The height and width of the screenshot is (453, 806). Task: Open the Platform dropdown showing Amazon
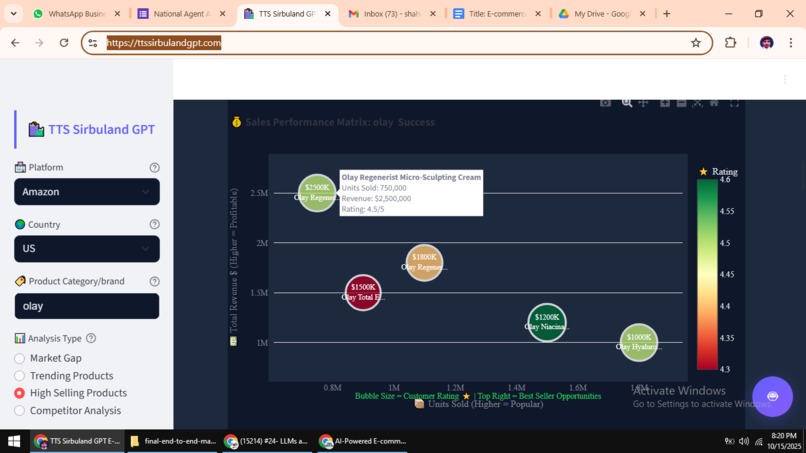87,192
